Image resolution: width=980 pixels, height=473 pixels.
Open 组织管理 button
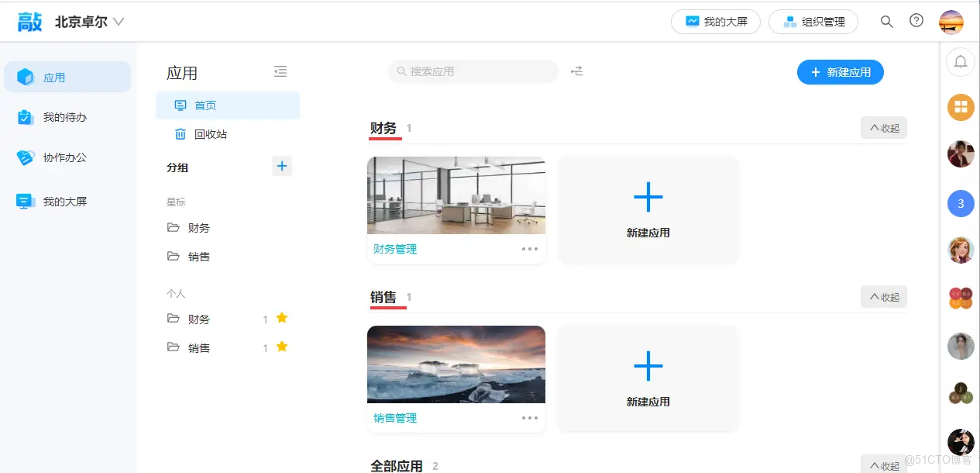pyautogui.click(x=813, y=22)
